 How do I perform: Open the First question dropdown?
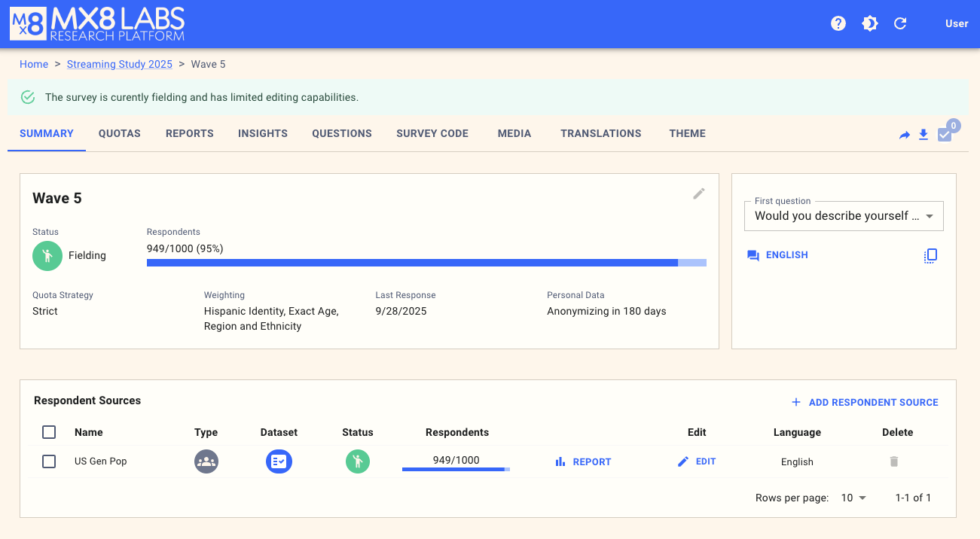point(844,216)
